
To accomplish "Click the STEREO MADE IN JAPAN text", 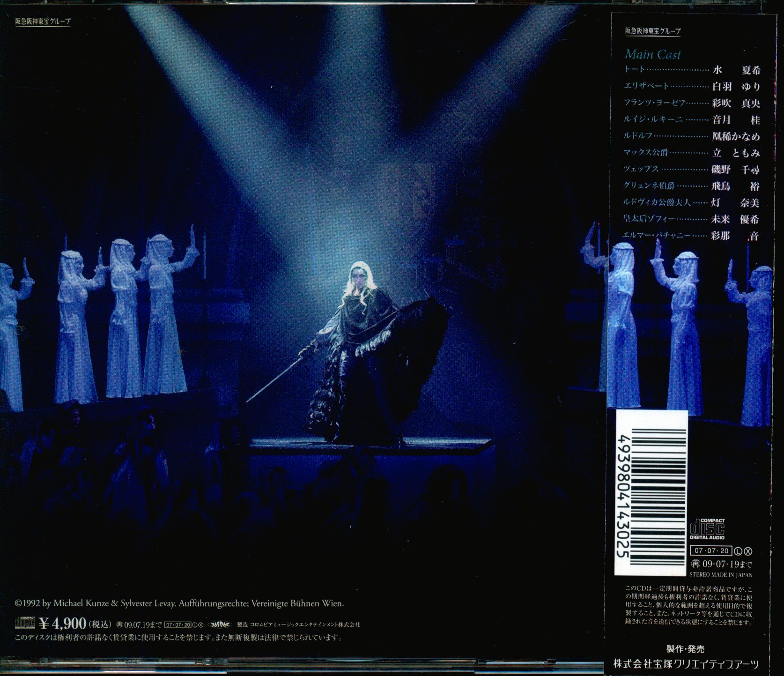I will [721, 574].
